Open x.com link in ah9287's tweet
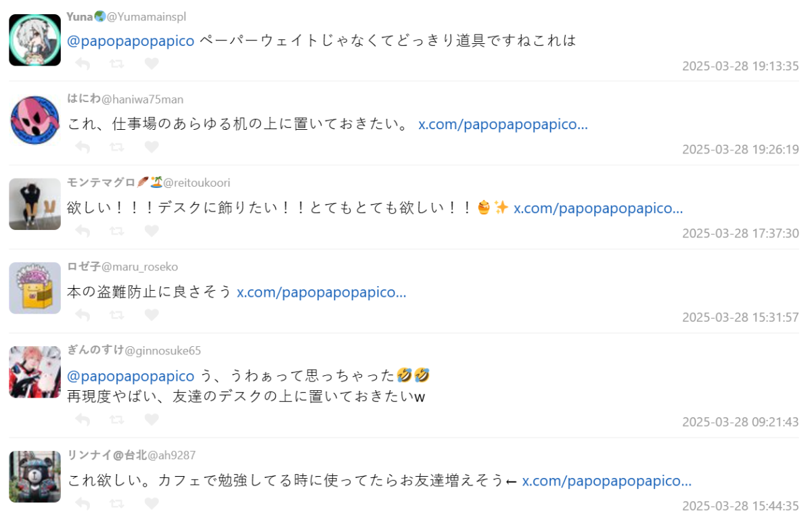 606,481
